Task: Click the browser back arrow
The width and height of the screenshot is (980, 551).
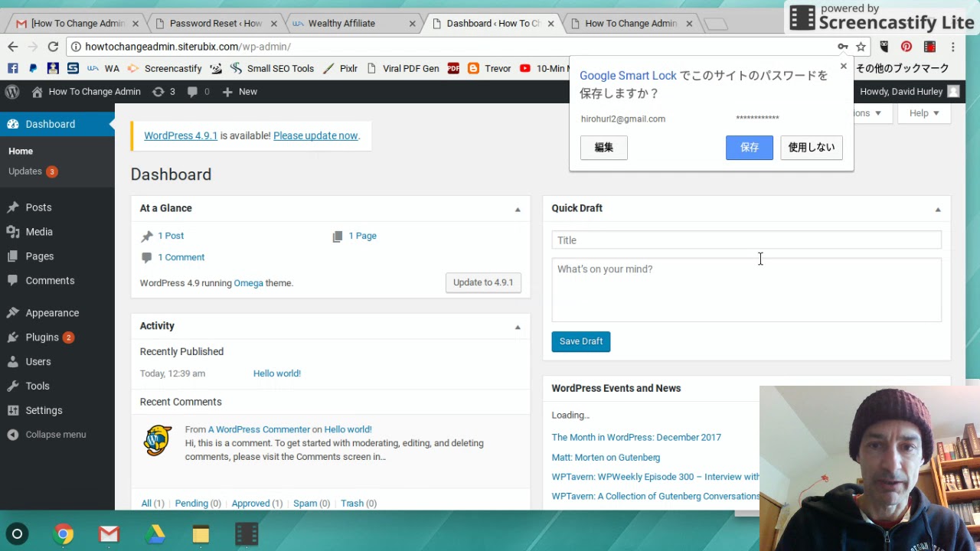Action: 13,47
